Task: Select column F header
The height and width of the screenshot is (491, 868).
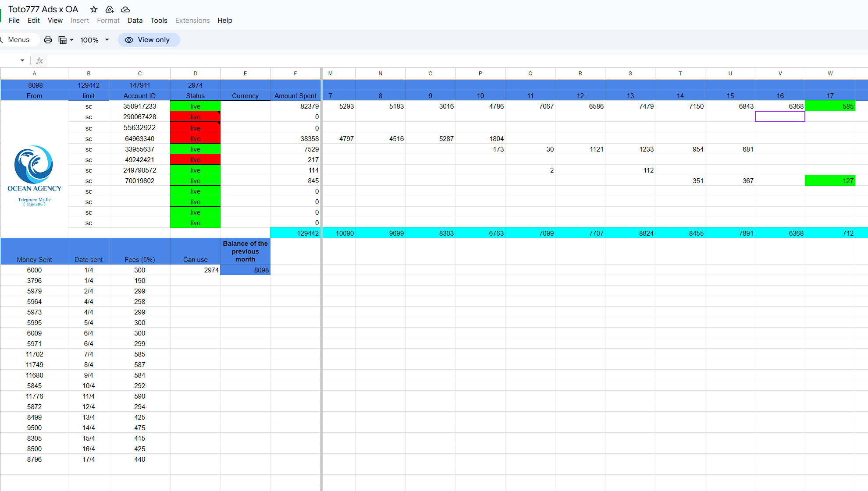Action: [295, 74]
